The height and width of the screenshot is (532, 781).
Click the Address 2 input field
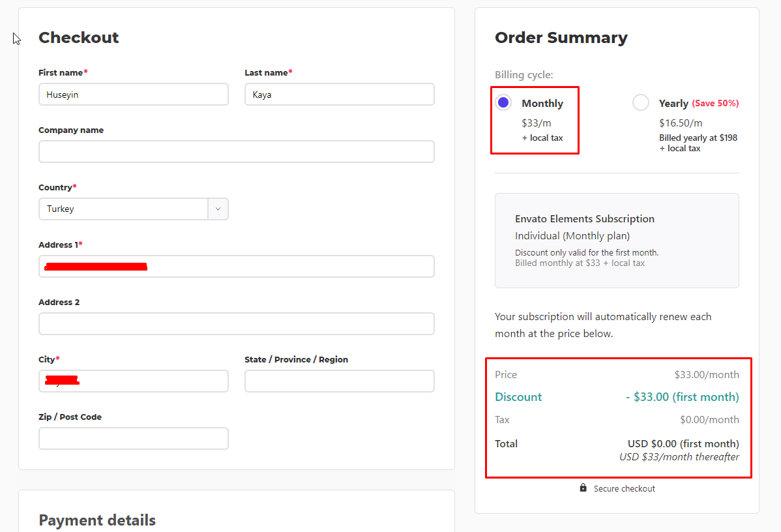click(x=236, y=324)
